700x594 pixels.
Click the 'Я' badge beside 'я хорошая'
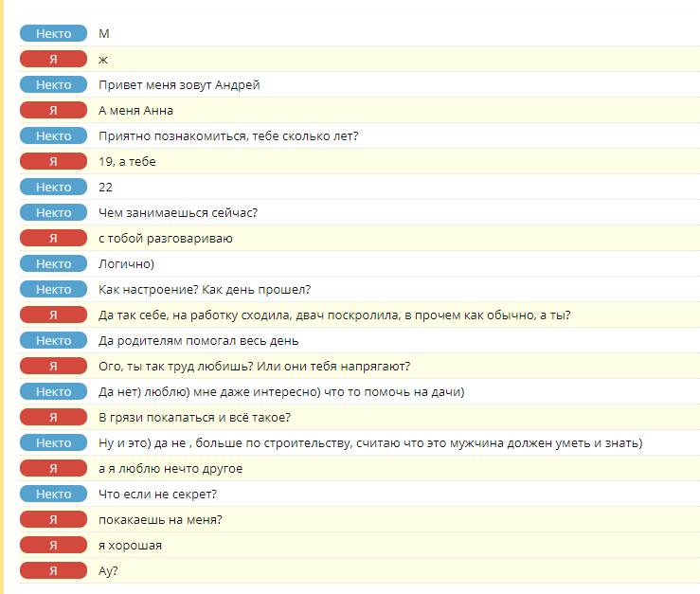point(54,546)
